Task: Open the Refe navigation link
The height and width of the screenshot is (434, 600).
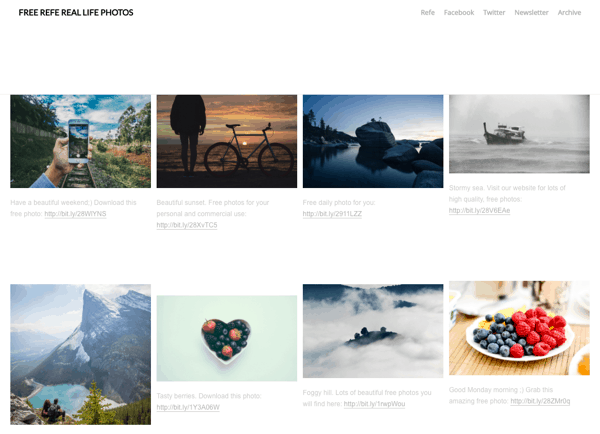Action: click(x=427, y=13)
